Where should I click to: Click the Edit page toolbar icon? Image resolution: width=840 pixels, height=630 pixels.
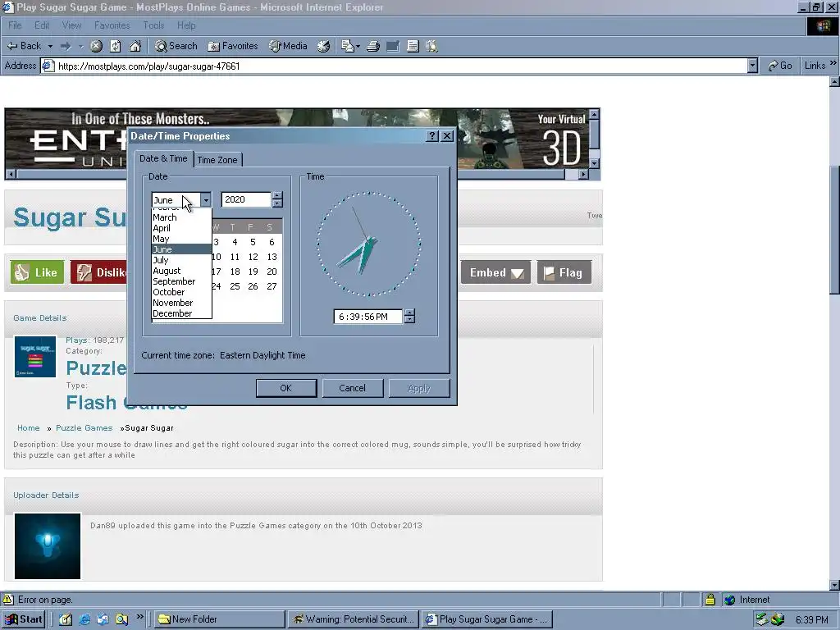393,46
